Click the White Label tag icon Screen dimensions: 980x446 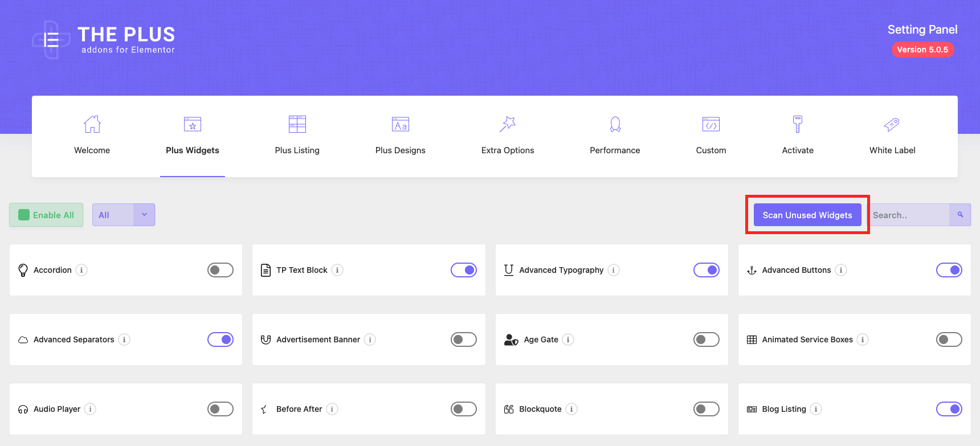(x=892, y=124)
